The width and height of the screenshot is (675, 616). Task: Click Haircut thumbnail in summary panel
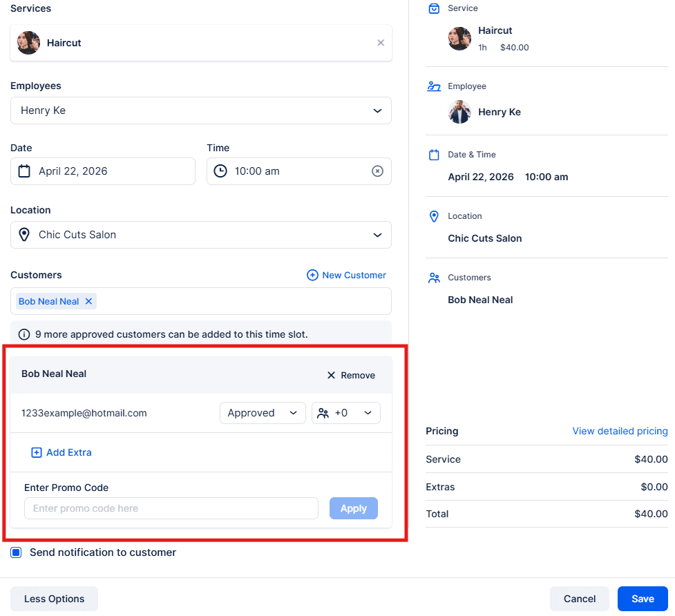[x=459, y=39]
